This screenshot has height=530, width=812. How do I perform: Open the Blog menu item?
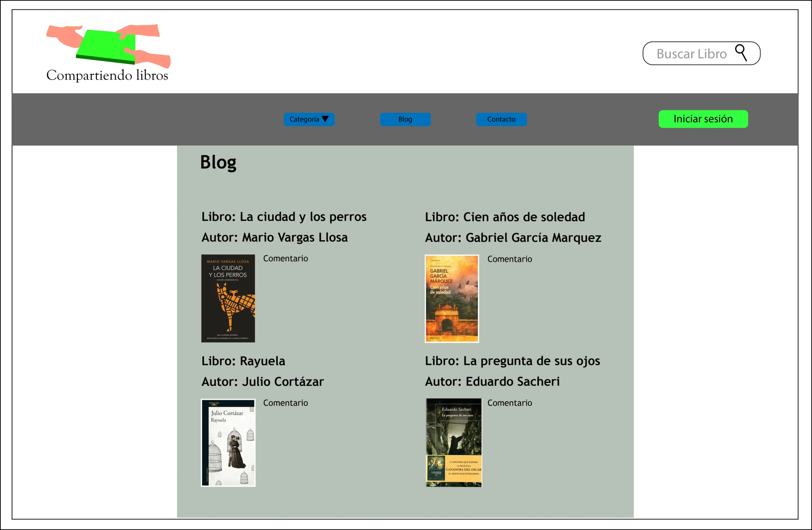click(405, 119)
